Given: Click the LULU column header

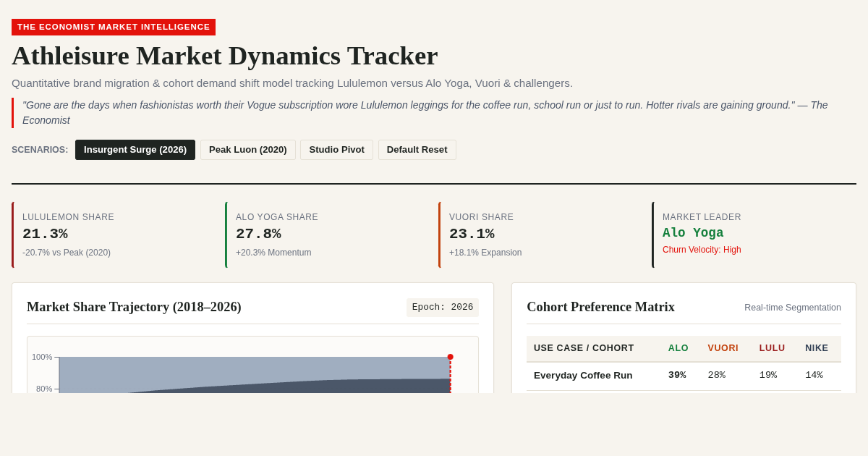Looking at the screenshot, I should pyautogui.click(x=772, y=348).
